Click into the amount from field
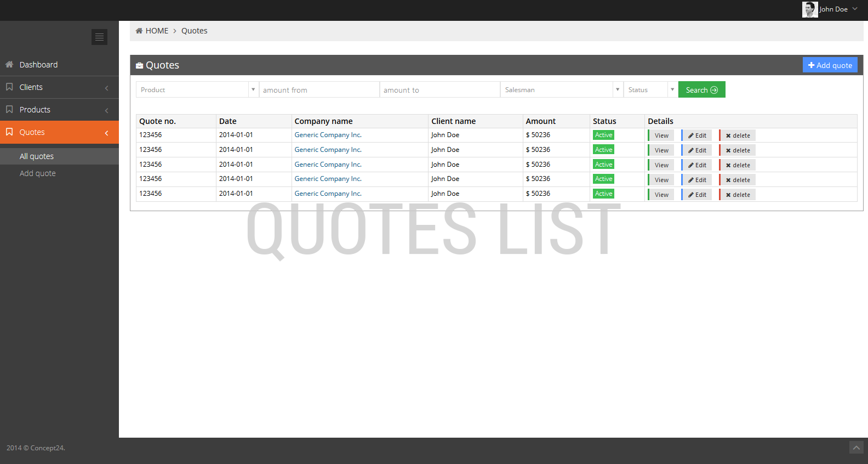868x464 pixels. (x=319, y=89)
